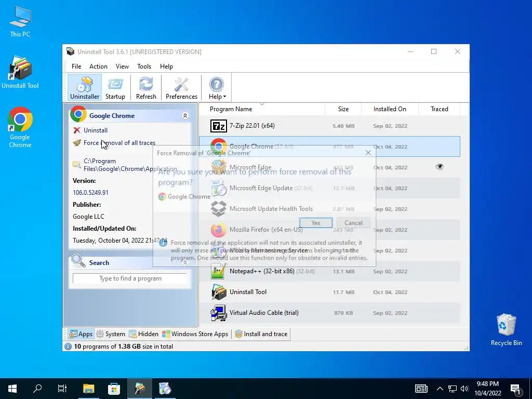This screenshot has height=399, width=532.
Task: Open This PC desktop icon
Action: pos(20,21)
